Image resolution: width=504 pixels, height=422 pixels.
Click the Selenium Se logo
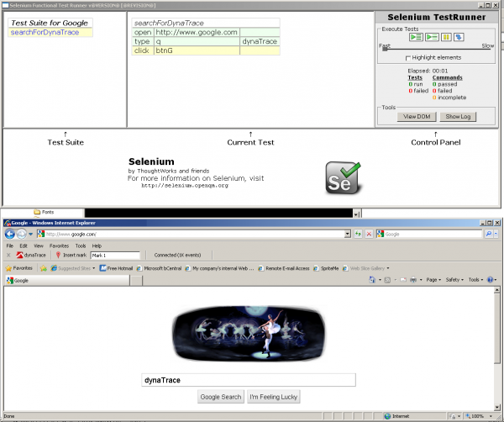tap(344, 178)
